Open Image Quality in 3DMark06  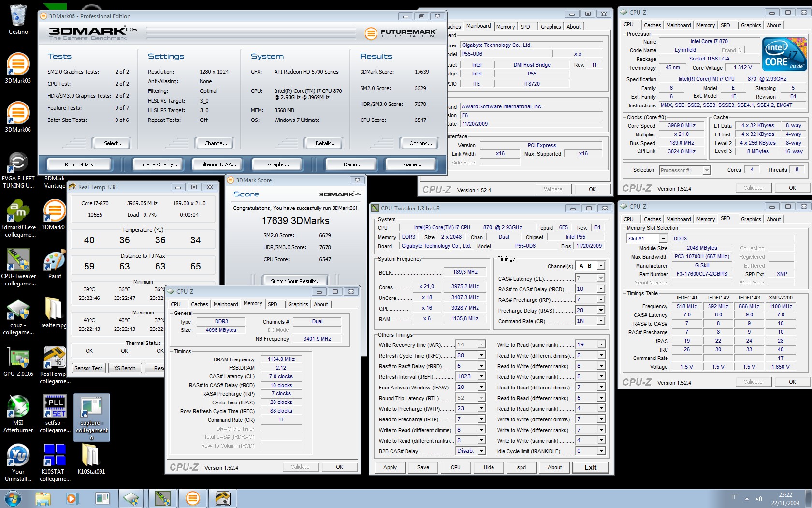[x=159, y=164]
